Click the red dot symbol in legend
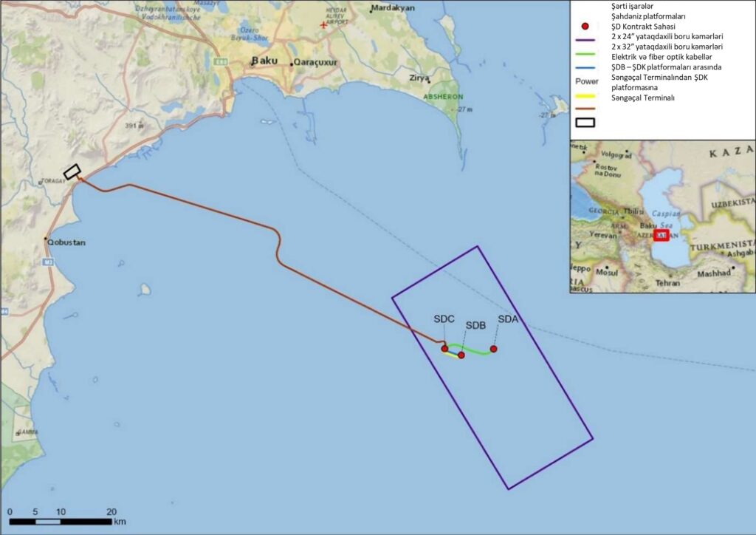This screenshot has height=535, width=756. pos(585,26)
